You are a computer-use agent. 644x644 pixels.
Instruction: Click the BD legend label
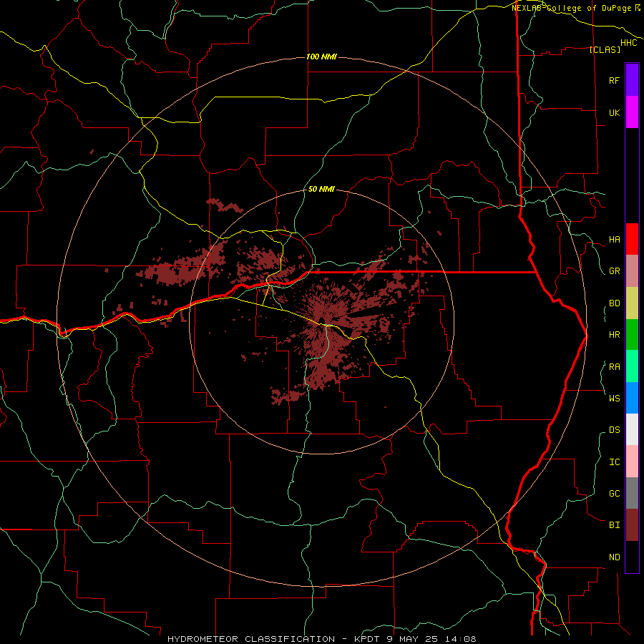[x=614, y=303]
